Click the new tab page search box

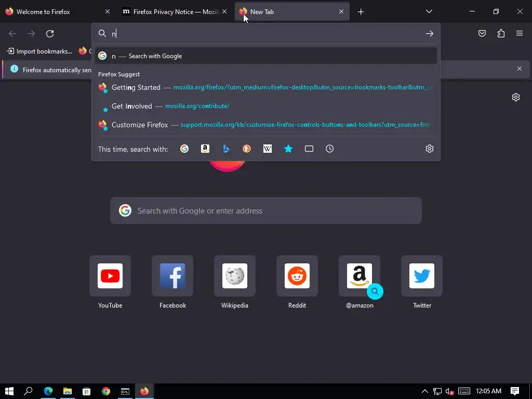(266, 210)
